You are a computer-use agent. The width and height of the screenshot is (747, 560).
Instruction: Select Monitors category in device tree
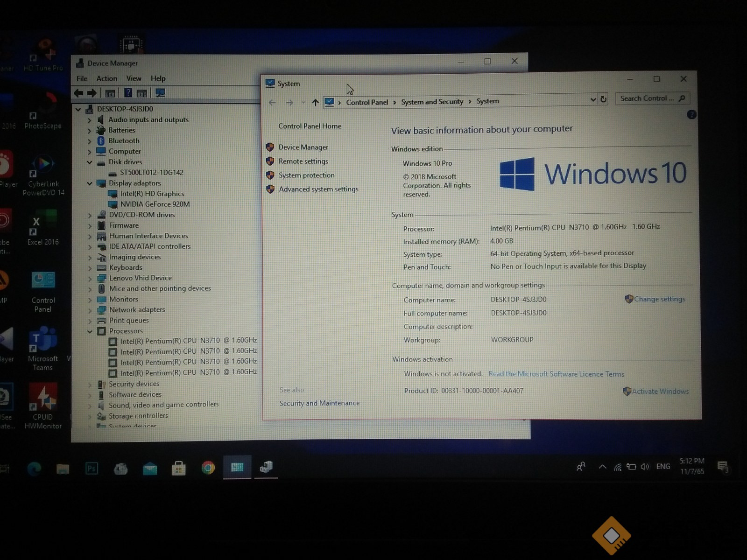[124, 300]
